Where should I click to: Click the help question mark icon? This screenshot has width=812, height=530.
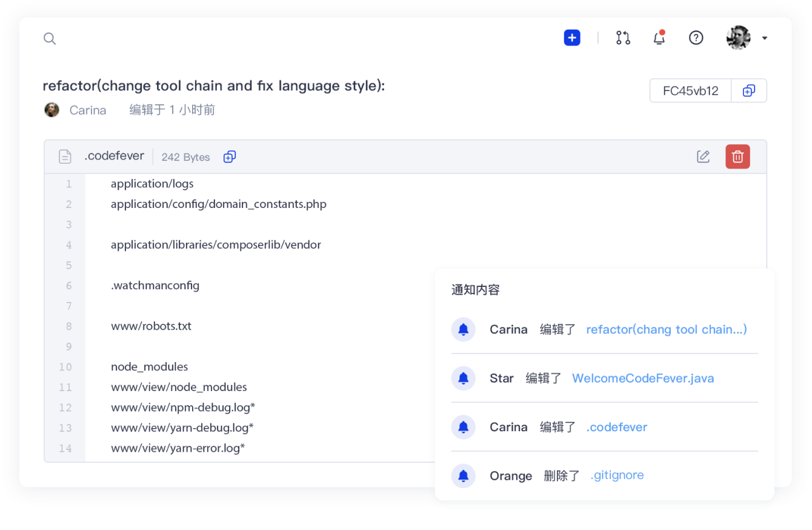696,38
